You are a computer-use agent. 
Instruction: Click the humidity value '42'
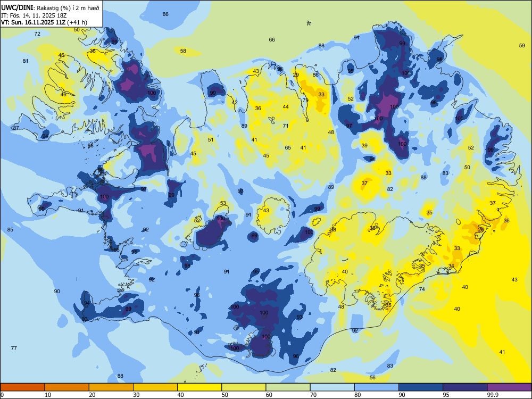(x=235, y=102)
